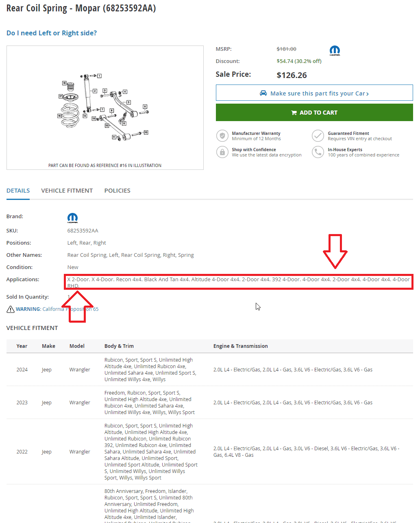This screenshot has width=420, height=523.
Task: Click the Shop with Confidence lock icon
Action: coord(222,152)
